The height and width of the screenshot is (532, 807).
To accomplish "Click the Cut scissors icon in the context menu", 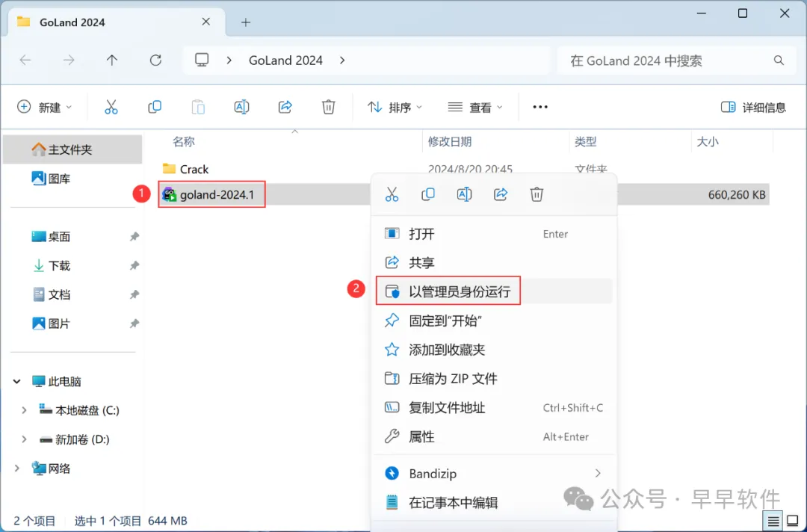I will tap(392, 194).
